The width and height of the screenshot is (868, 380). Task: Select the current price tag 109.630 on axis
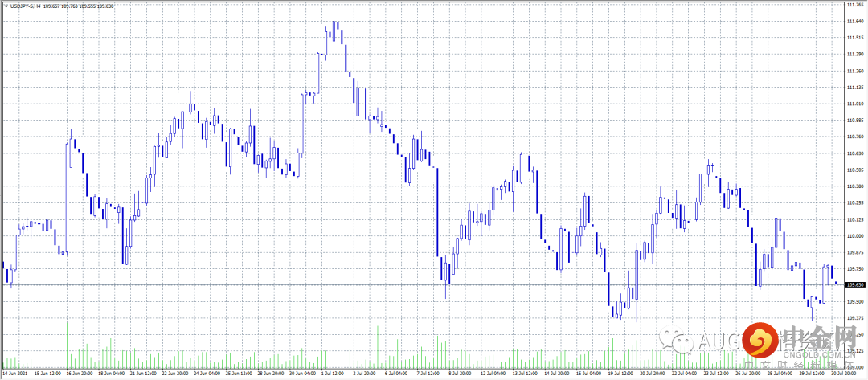pyautogui.click(x=855, y=285)
